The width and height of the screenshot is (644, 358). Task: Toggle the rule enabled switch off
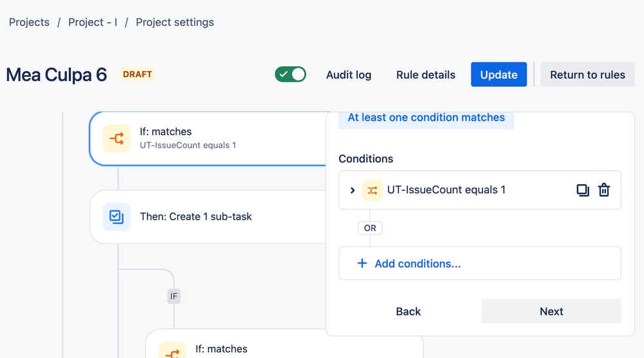(x=290, y=74)
